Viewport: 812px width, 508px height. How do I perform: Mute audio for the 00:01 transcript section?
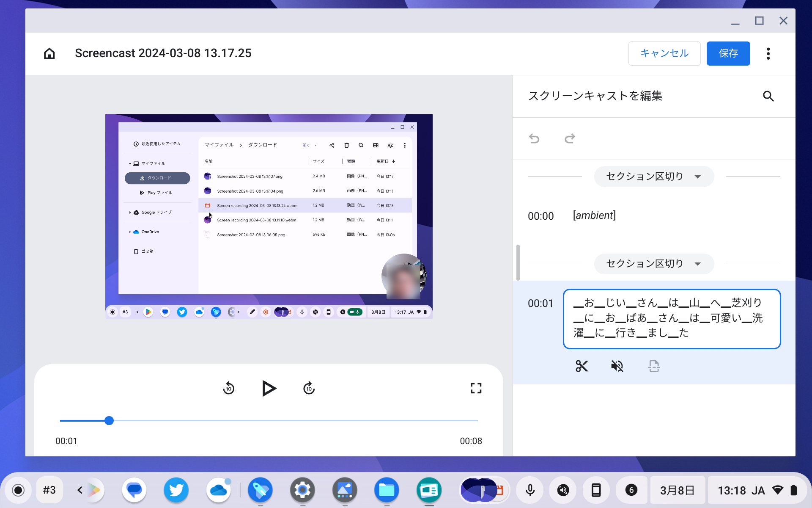(617, 366)
